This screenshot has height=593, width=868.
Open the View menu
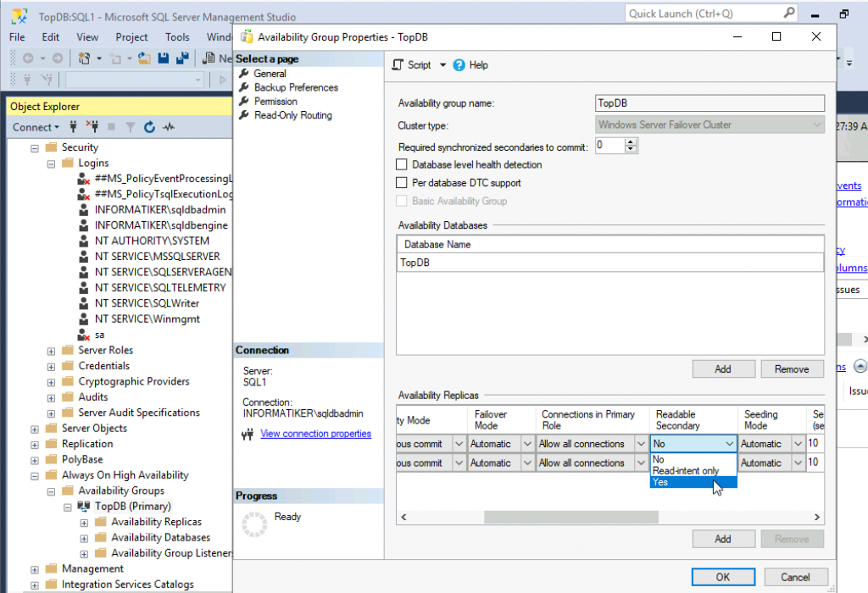coord(87,37)
